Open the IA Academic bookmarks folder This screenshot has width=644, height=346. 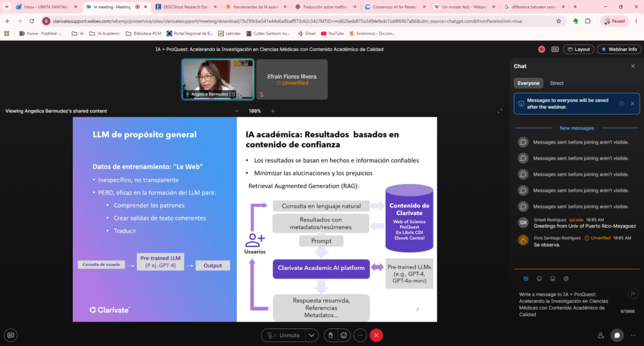(104, 34)
